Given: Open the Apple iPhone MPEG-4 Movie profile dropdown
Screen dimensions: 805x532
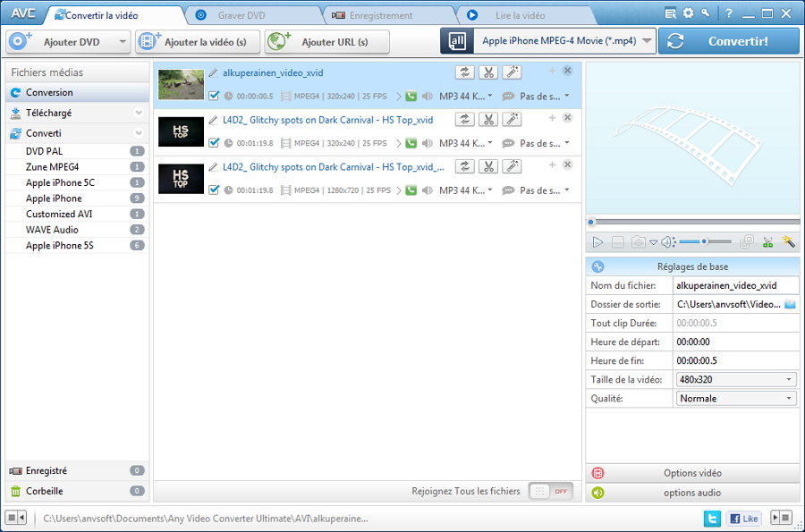Looking at the screenshot, I should (x=647, y=40).
